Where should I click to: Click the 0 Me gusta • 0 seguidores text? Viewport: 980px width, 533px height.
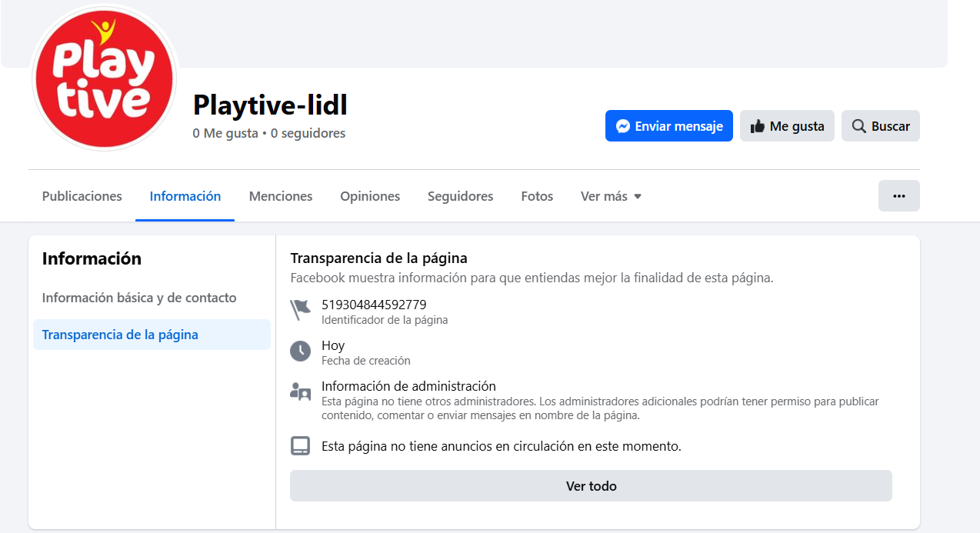pyautogui.click(x=269, y=133)
